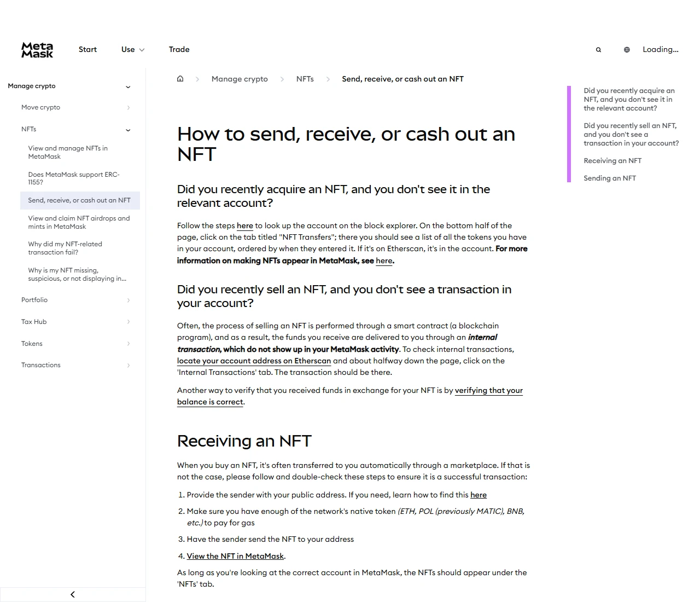Open the Start menu item

87,49
